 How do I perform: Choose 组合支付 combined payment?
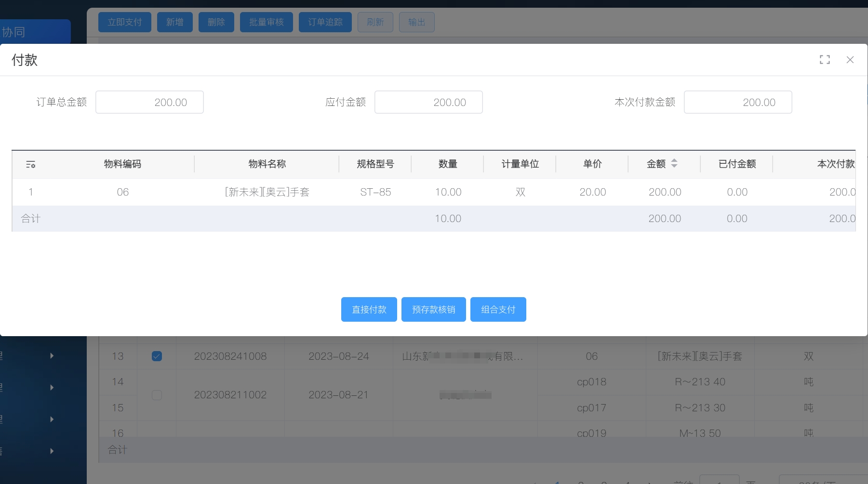click(x=498, y=309)
